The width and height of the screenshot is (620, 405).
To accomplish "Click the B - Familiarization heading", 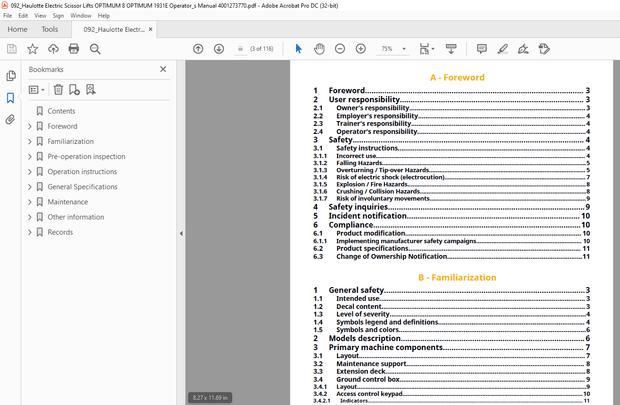I will point(457,278).
